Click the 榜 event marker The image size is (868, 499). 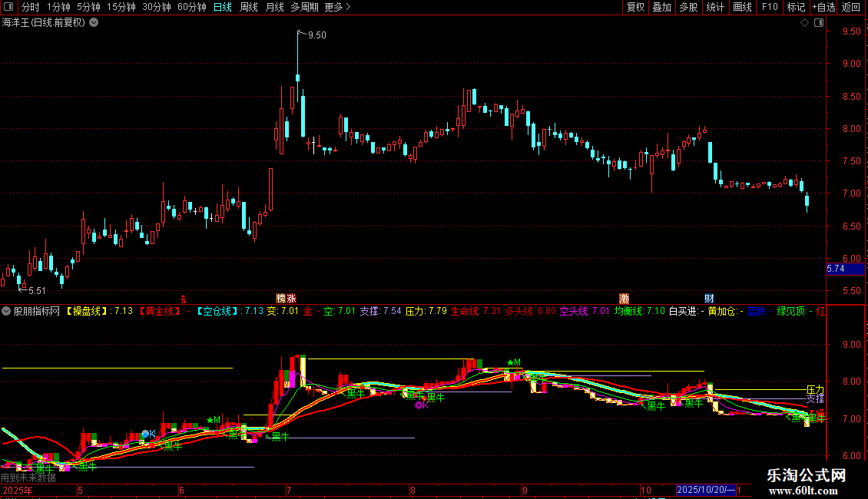pos(280,299)
